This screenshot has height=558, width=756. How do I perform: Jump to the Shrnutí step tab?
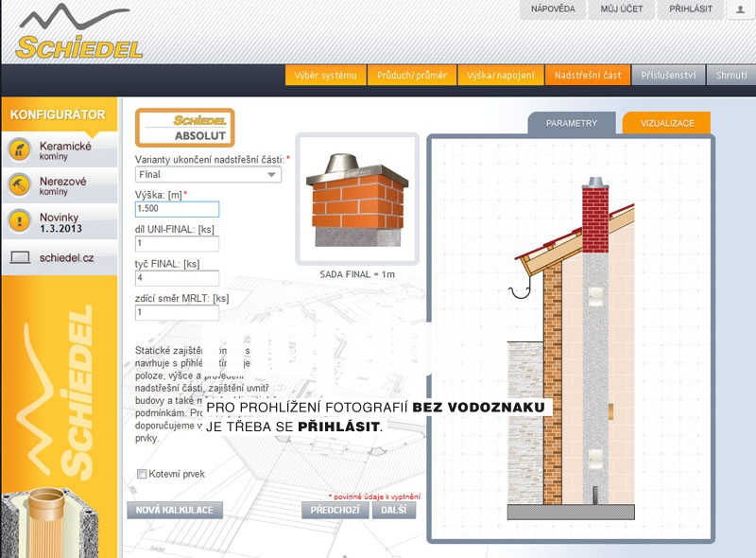731,76
